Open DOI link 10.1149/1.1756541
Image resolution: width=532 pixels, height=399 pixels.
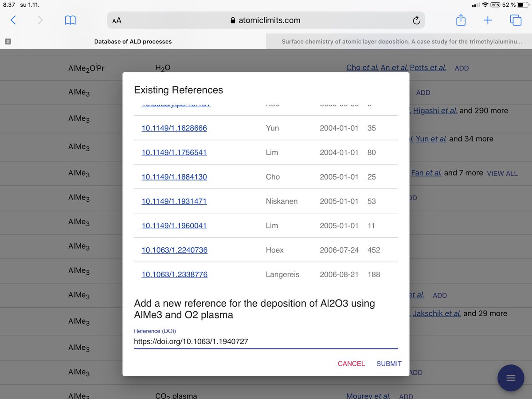click(174, 153)
